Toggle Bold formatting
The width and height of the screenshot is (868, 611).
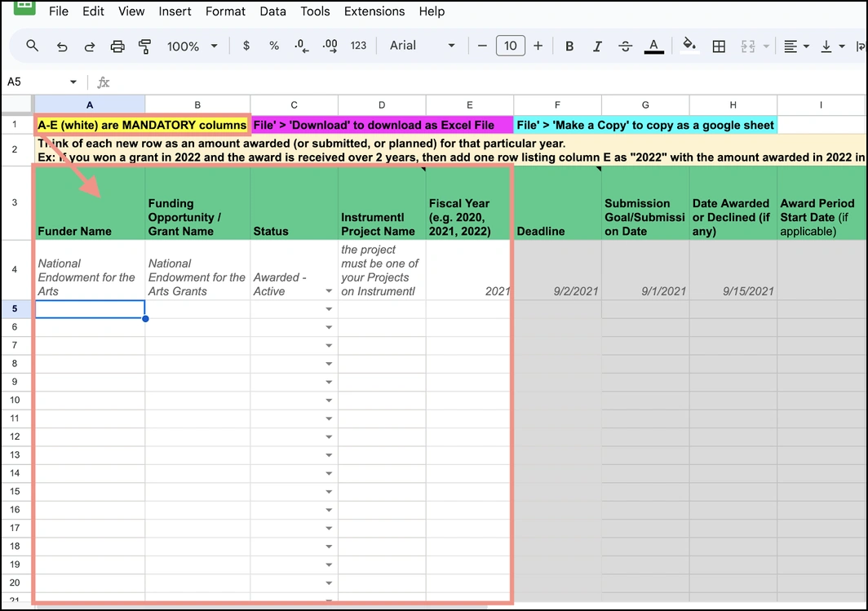569,46
